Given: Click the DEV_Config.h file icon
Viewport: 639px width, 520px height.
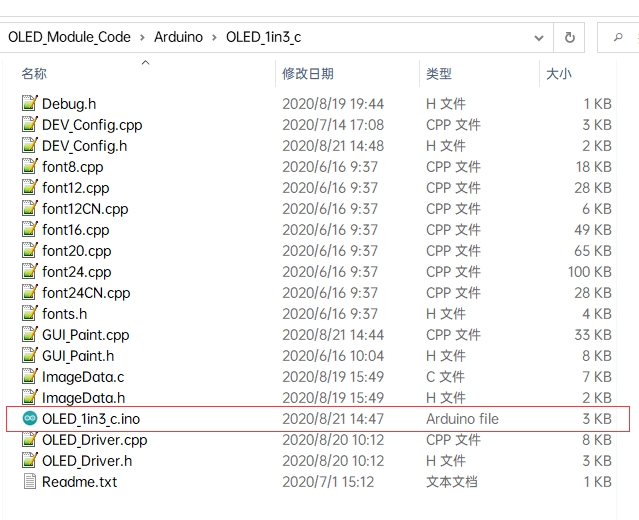Looking at the screenshot, I should coord(30,145).
